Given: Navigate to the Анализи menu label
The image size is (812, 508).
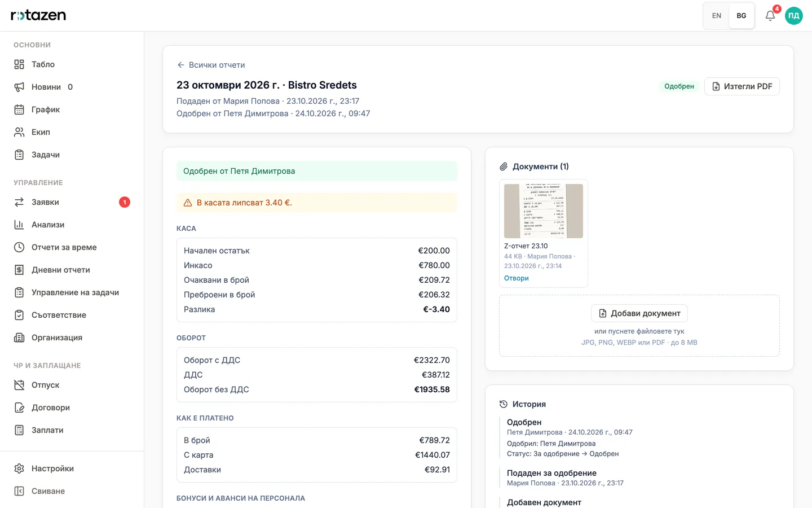Looking at the screenshot, I should point(48,225).
